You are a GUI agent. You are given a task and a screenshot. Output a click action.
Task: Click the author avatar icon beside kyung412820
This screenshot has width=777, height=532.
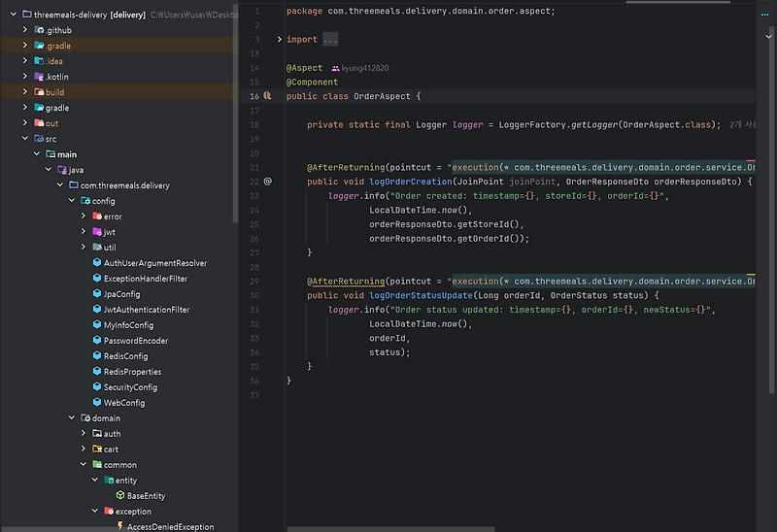click(336, 69)
